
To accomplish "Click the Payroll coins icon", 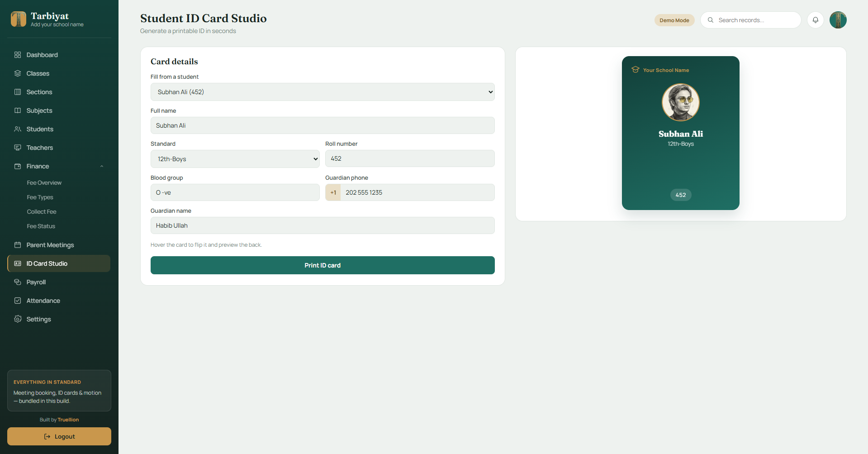I will [x=18, y=282].
